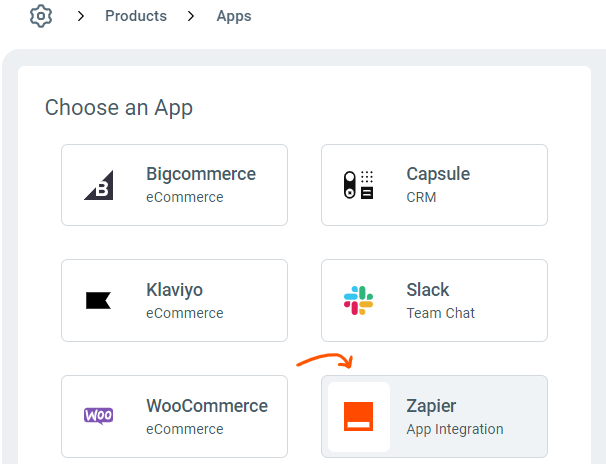Click the Slack logo icon
The image size is (606, 464).
pos(358,301)
